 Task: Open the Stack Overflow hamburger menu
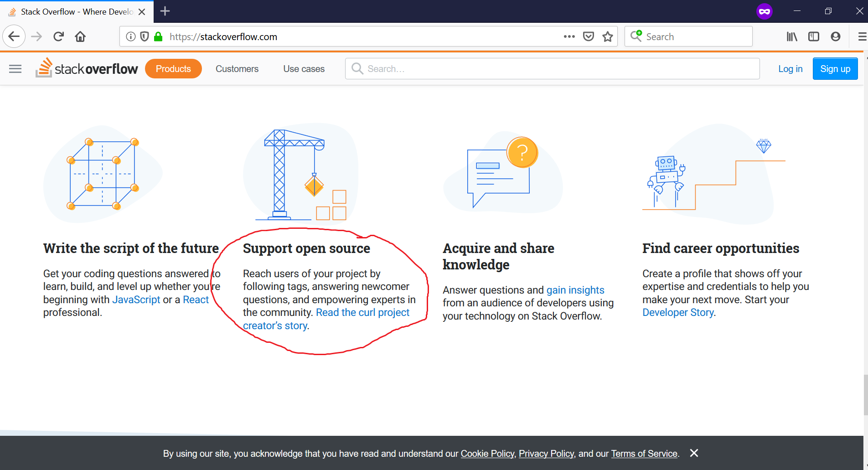coord(15,69)
